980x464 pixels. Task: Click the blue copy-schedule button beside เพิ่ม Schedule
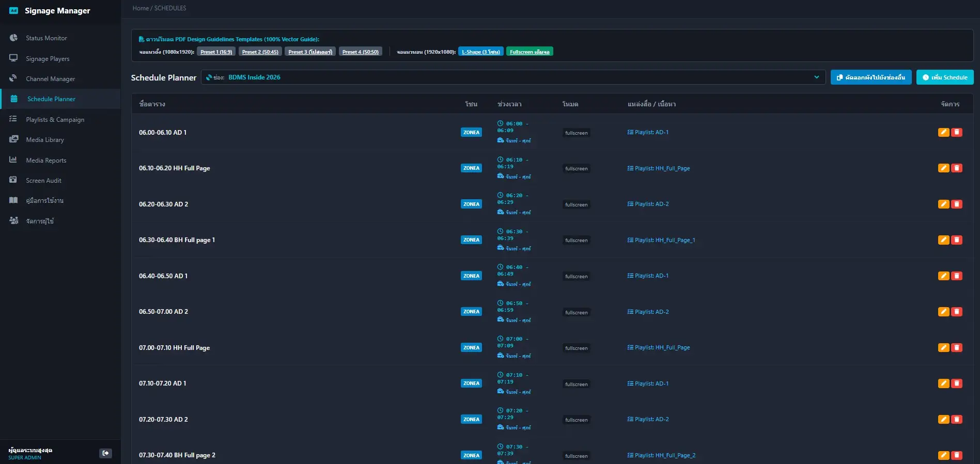[871, 77]
